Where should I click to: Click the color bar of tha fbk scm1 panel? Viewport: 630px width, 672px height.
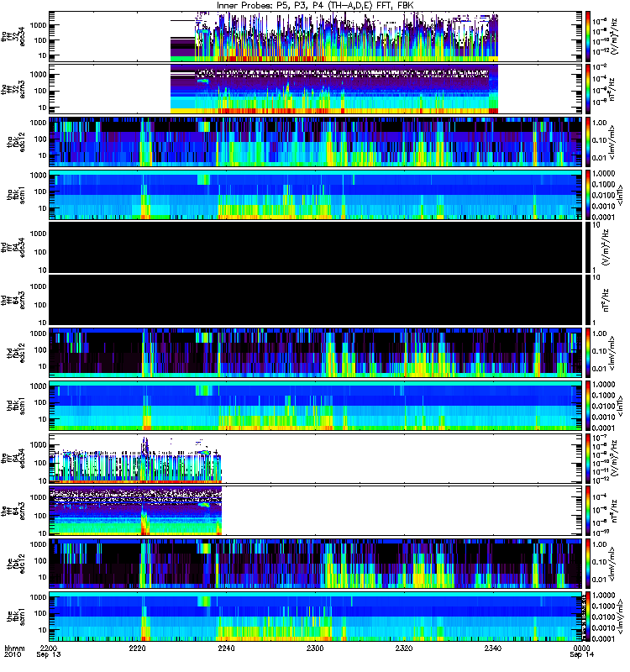pyautogui.click(x=588, y=195)
